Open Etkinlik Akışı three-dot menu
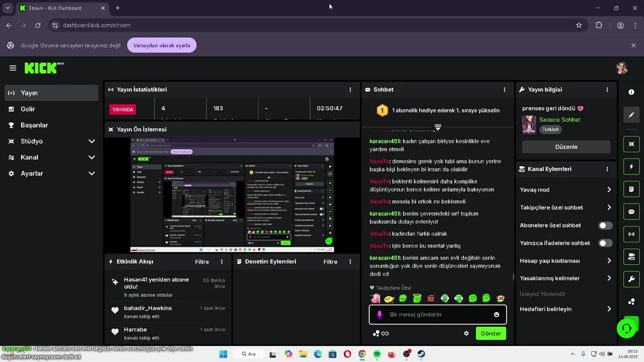The width and height of the screenshot is (644, 362). tap(222, 262)
